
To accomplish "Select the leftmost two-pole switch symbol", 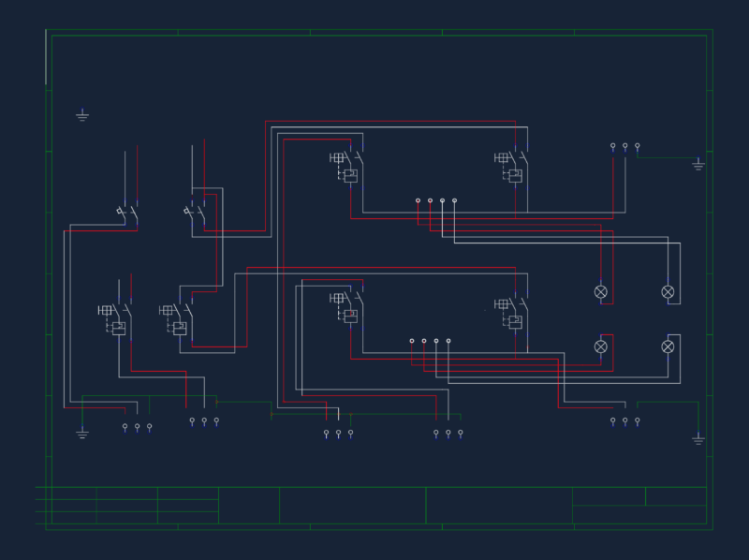I will 128,213.
